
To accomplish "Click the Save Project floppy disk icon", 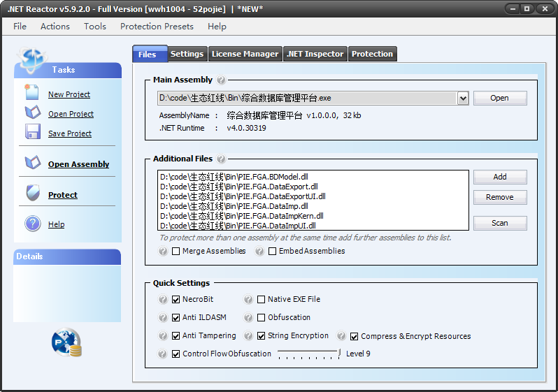I will [33, 131].
